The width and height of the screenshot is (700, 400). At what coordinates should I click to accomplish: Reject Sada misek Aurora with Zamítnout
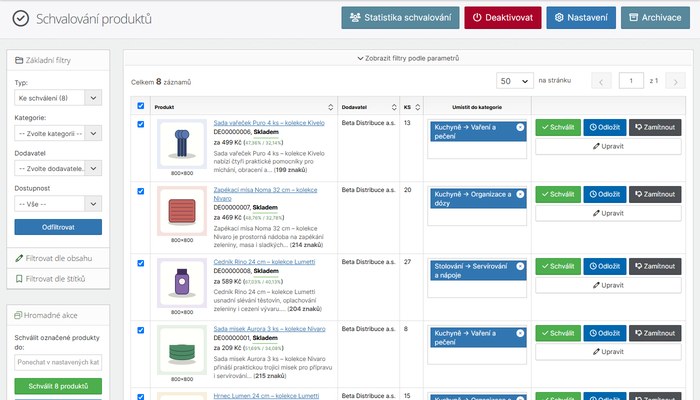(x=655, y=333)
